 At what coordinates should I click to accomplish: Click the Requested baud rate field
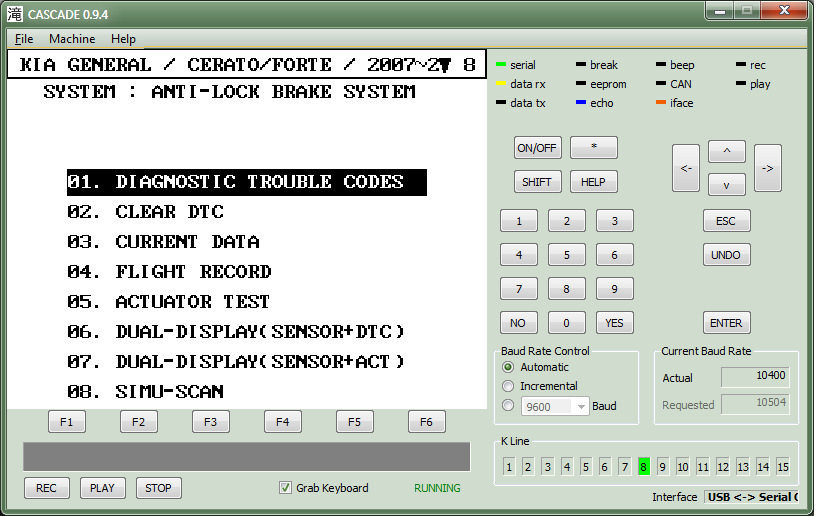click(755, 403)
